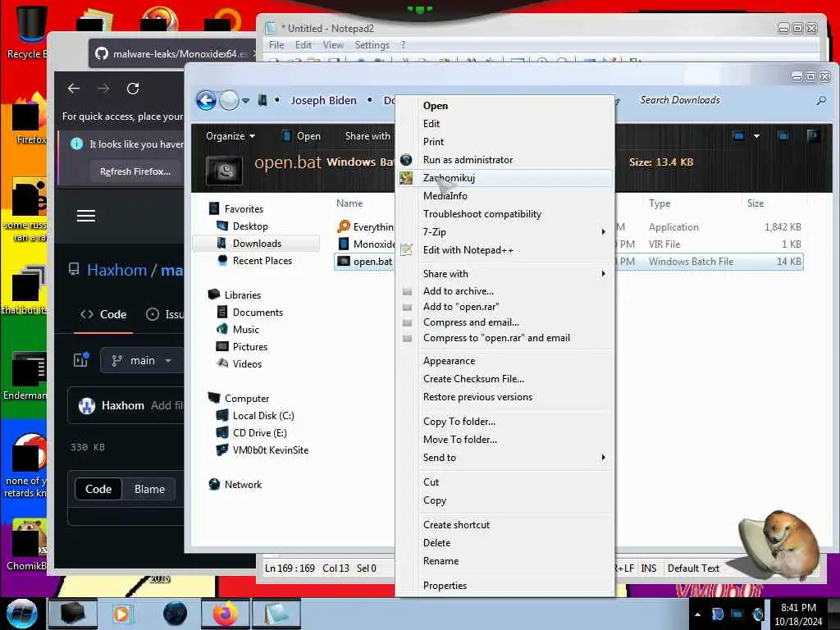Open the view options dropdown arrow
840x630 pixels.
pyautogui.click(x=756, y=136)
